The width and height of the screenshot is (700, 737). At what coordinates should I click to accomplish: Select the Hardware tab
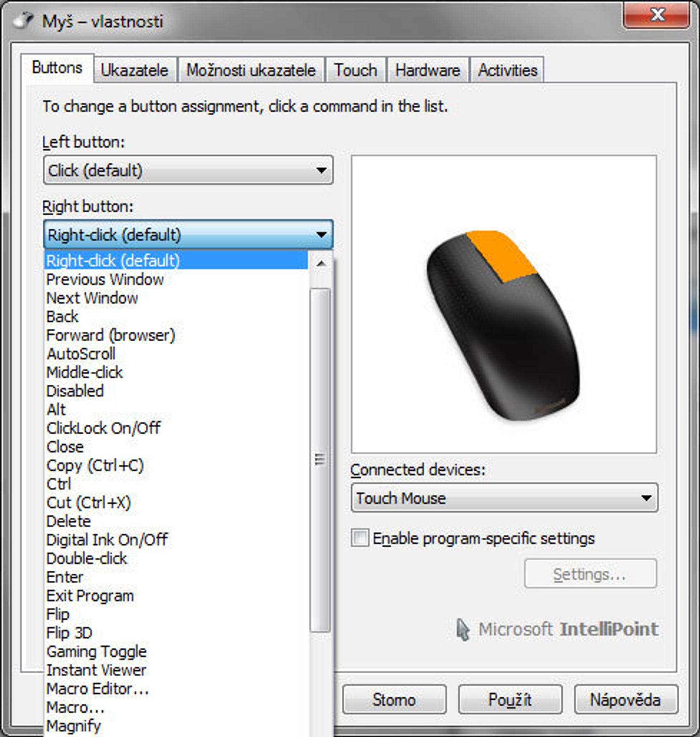point(427,70)
